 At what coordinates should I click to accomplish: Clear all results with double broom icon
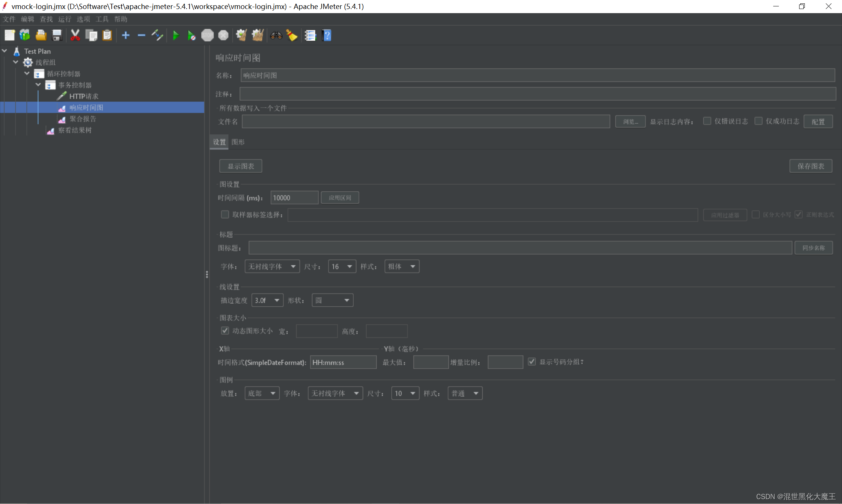point(257,35)
